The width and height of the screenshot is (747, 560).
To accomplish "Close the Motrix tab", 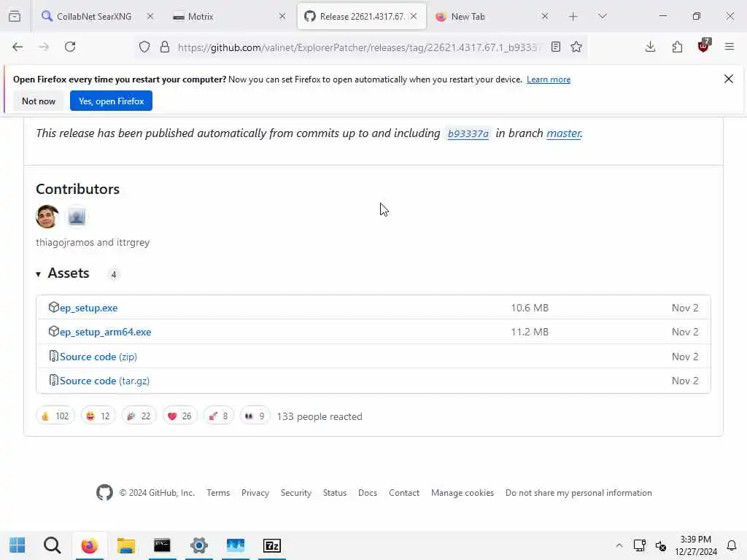I will click(x=282, y=17).
